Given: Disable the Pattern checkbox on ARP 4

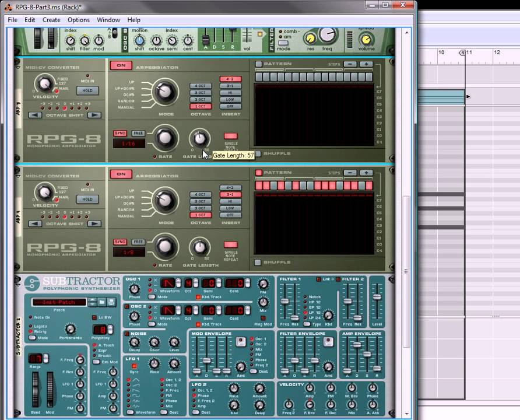Looking at the screenshot, I should pos(259,173).
